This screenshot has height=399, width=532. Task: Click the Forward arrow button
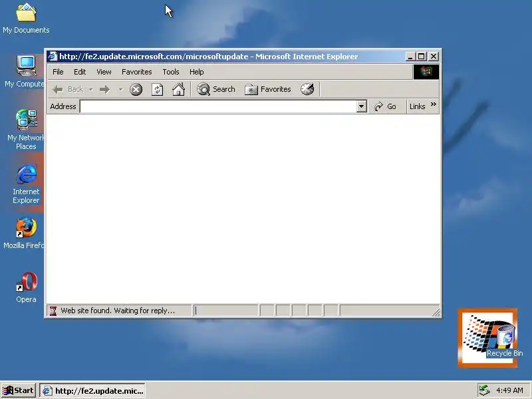(105, 89)
